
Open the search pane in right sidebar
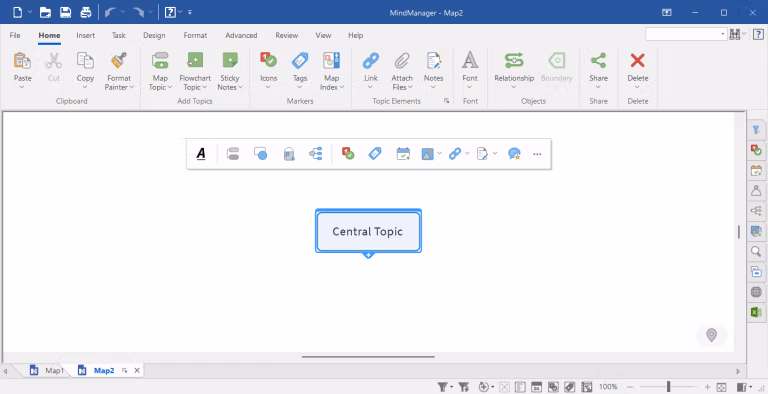(756, 251)
